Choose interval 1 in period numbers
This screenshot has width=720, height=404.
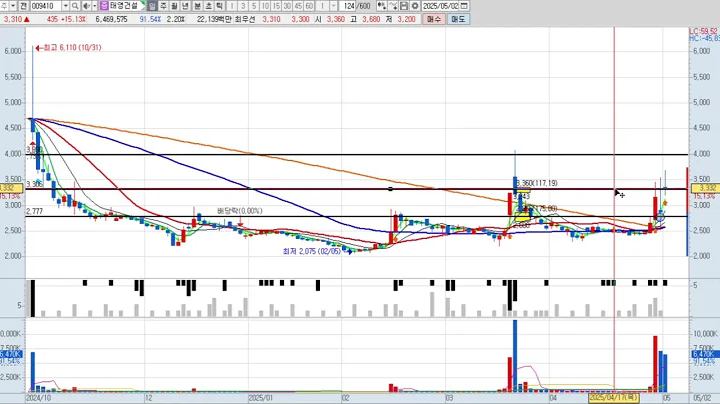232,6
